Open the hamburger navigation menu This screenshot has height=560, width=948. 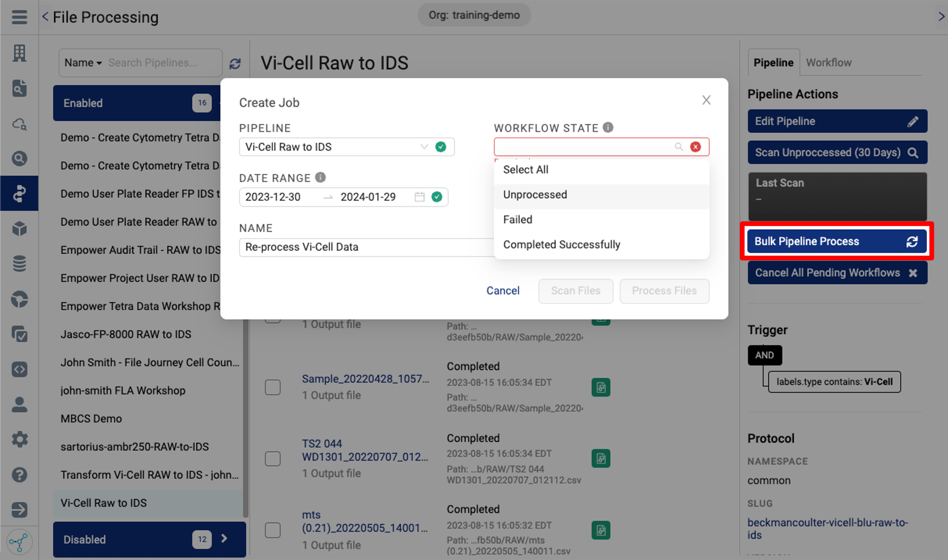[x=19, y=17]
